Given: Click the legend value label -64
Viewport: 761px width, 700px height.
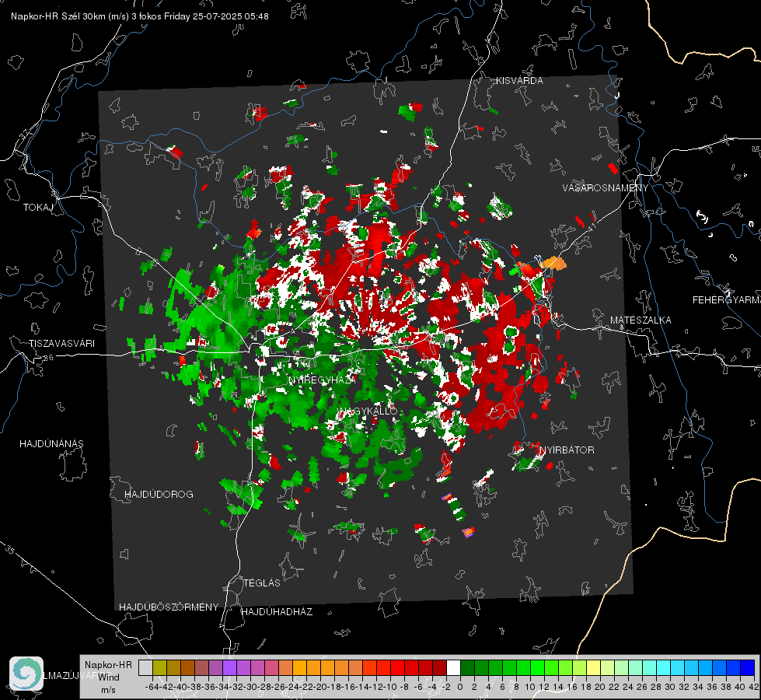Looking at the screenshot, I should coord(152,687).
